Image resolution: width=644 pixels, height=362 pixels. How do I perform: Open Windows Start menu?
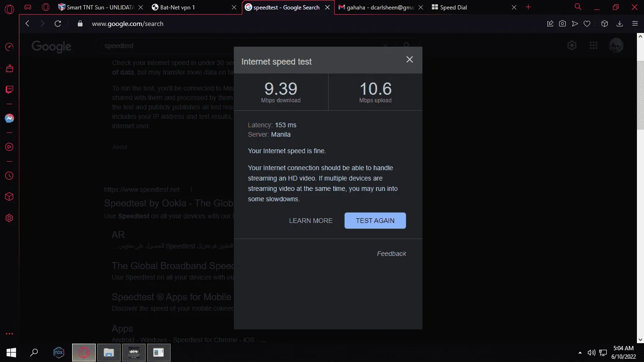click(x=11, y=352)
